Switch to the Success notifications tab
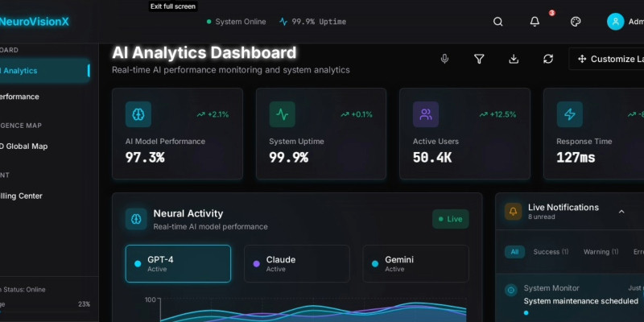644x322 pixels. (x=551, y=252)
